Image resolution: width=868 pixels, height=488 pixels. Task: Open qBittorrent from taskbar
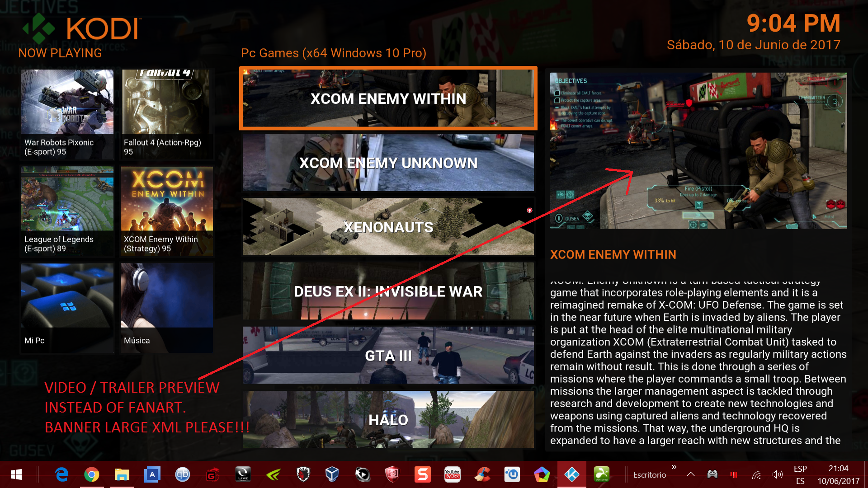(x=182, y=474)
